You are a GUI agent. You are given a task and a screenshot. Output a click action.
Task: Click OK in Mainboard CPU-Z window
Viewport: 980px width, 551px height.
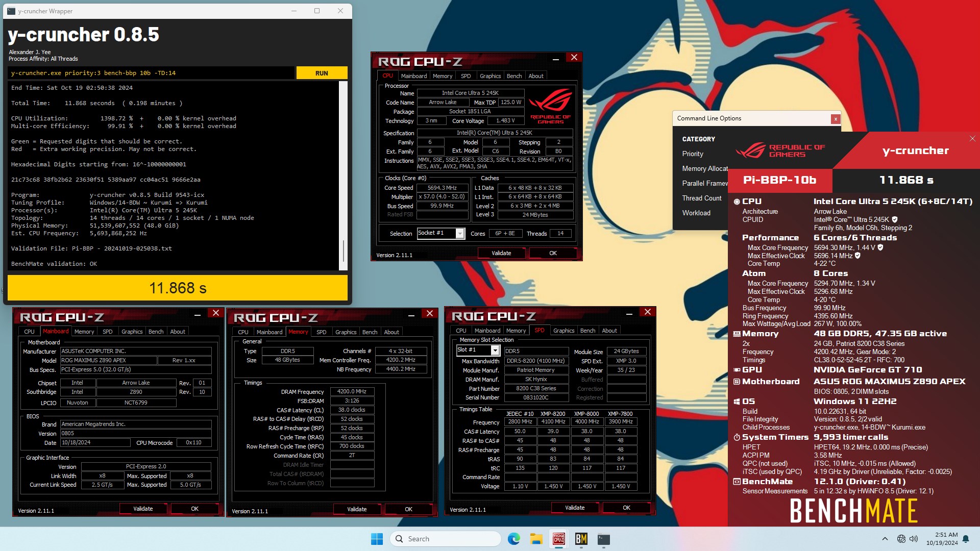[x=195, y=509]
